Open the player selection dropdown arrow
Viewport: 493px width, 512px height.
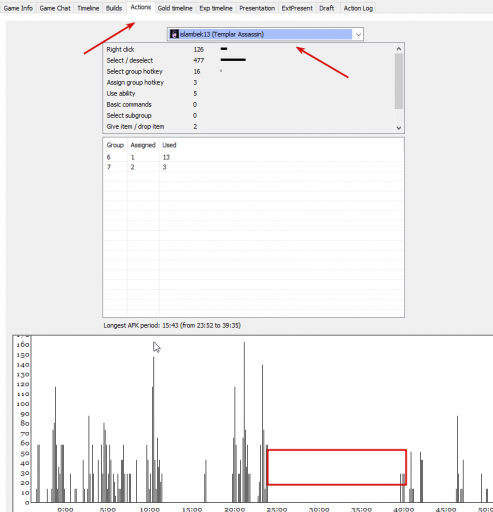(x=358, y=34)
